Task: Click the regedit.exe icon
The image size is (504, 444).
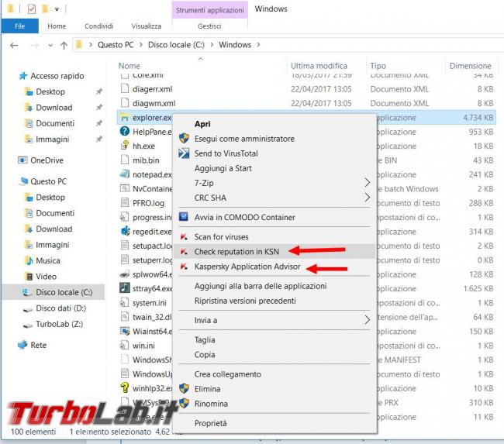Action: coord(125,232)
